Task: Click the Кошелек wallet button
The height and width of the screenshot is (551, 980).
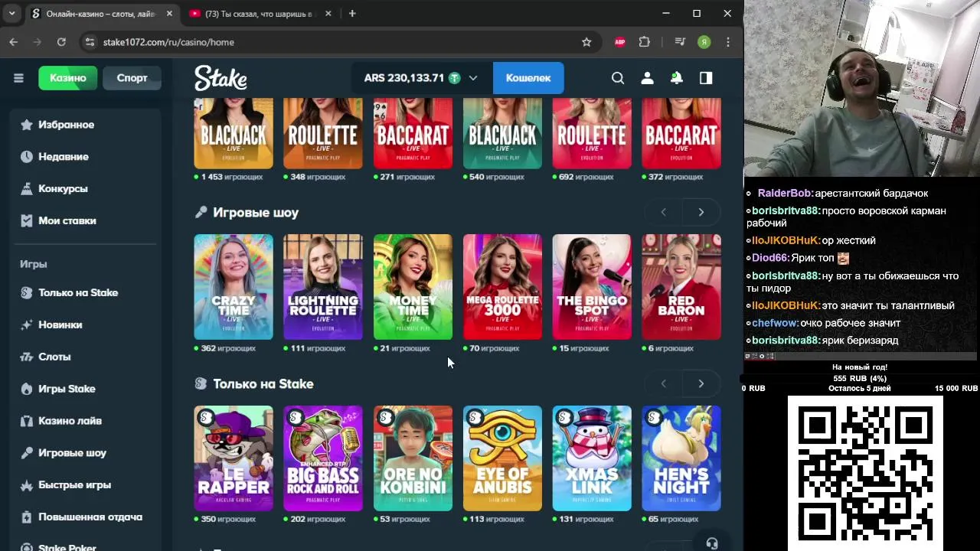Action: click(x=528, y=78)
